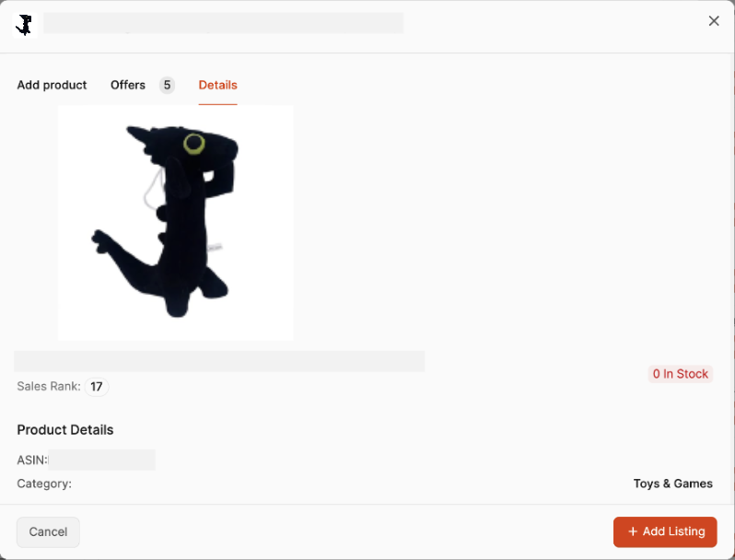The width and height of the screenshot is (735, 560).
Task: Click the large black dragon plush image
Action: pos(176,223)
